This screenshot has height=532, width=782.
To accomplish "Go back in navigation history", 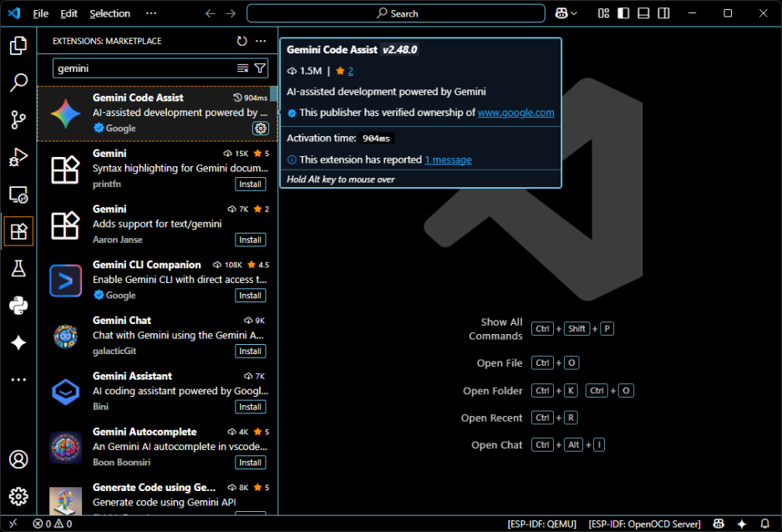I will [210, 13].
